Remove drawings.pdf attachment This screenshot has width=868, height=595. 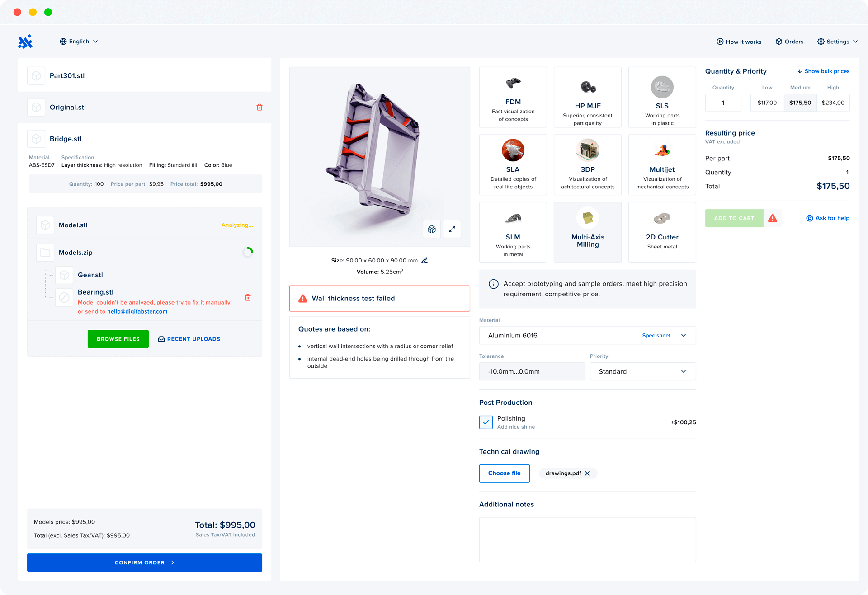click(x=587, y=473)
